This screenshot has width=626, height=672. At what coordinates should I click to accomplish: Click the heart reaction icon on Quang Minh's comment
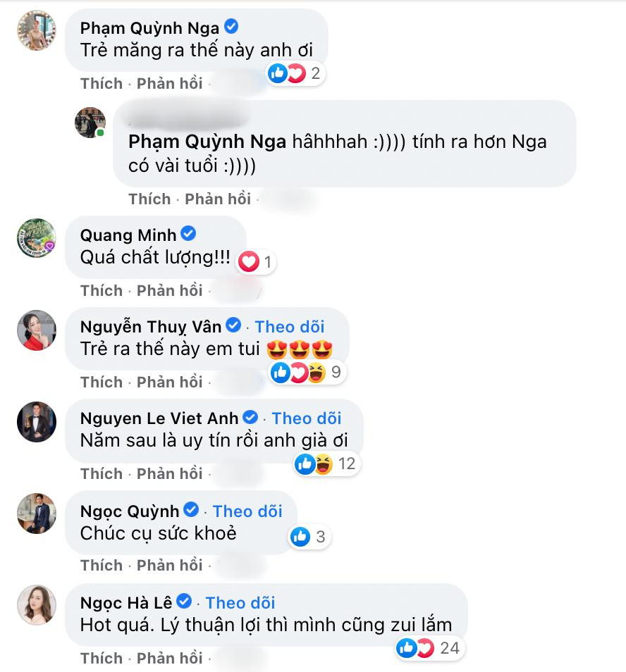247,262
